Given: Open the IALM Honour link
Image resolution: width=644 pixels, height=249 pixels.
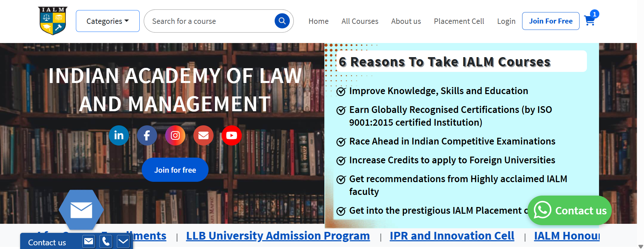Looking at the screenshot, I should coord(567,236).
